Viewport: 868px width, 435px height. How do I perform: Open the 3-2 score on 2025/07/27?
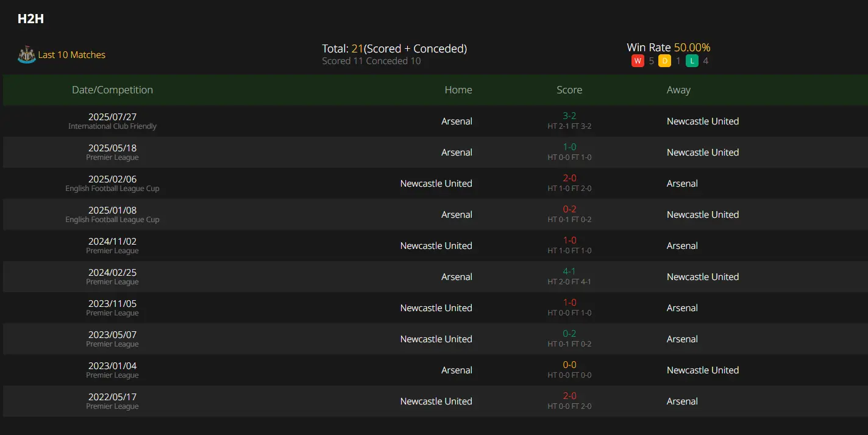pos(569,116)
